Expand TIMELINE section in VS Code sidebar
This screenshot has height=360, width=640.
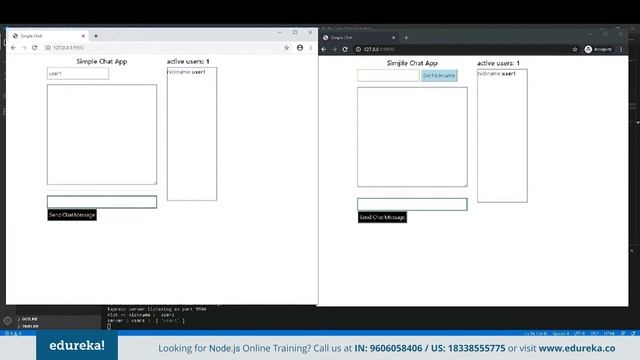point(29,327)
